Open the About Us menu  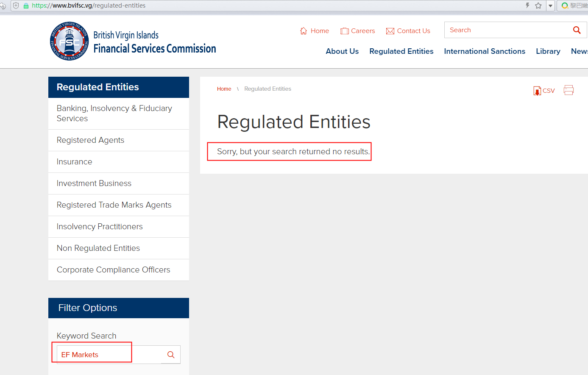[342, 51]
